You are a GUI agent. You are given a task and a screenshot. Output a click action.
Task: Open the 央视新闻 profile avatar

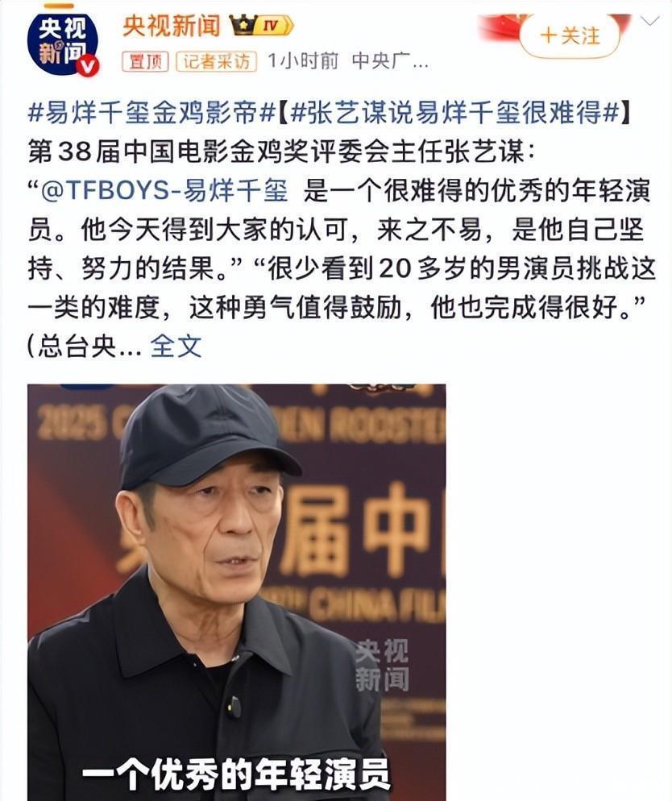tap(62, 44)
